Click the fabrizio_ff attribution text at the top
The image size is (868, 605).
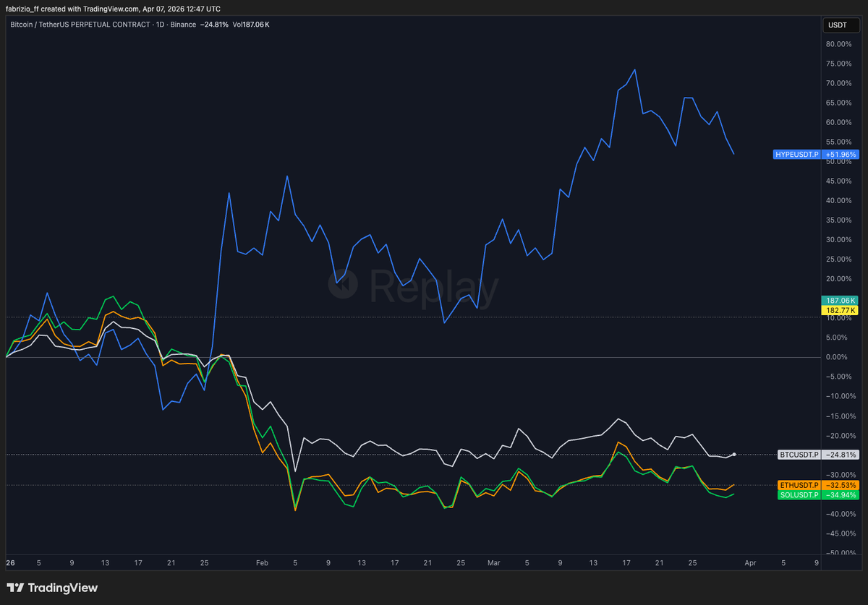click(x=24, y=9)
